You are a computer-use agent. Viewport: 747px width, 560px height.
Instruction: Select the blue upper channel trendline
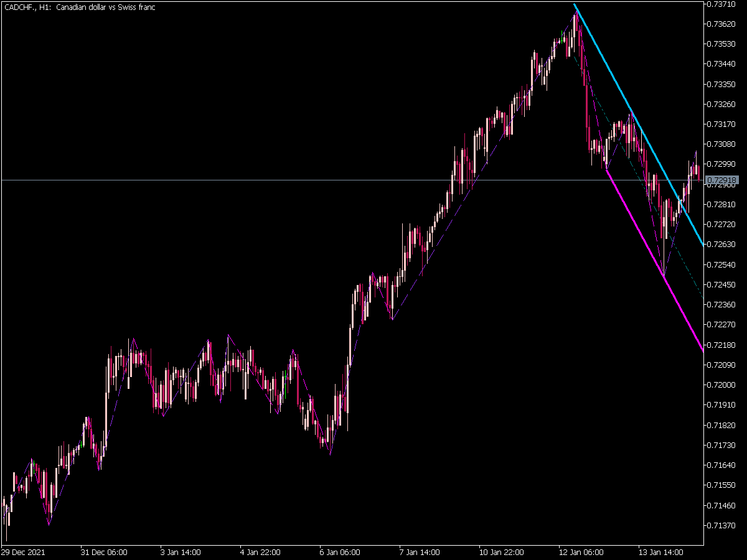pyautogui.click(x=639, y=124)
